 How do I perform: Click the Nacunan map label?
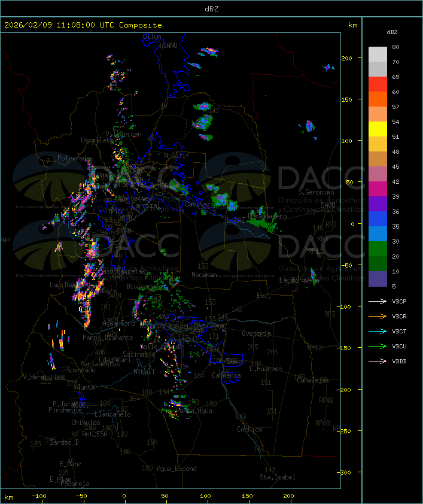coord(204,275)
